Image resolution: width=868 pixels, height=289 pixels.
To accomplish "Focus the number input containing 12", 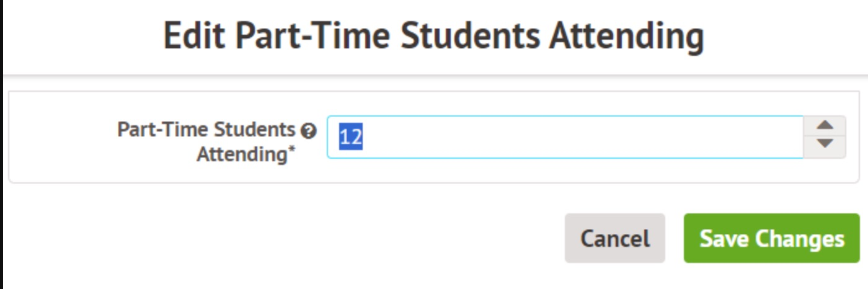I will coord(564,137).
